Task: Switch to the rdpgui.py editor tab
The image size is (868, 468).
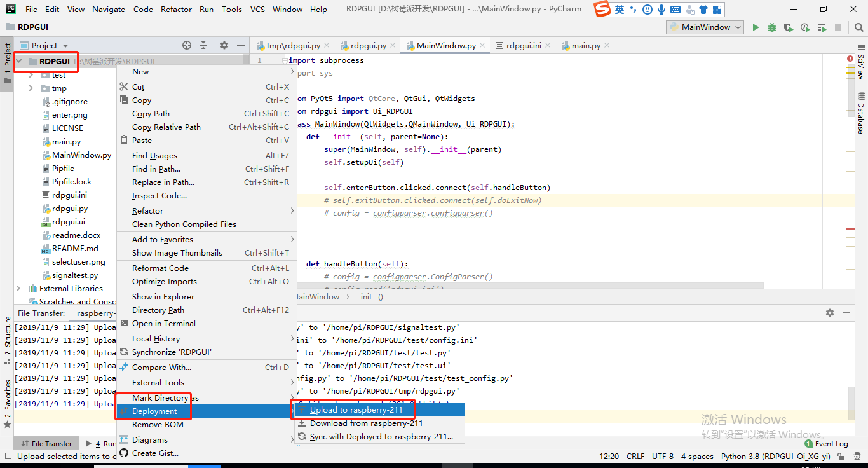Action: [367, 46]
